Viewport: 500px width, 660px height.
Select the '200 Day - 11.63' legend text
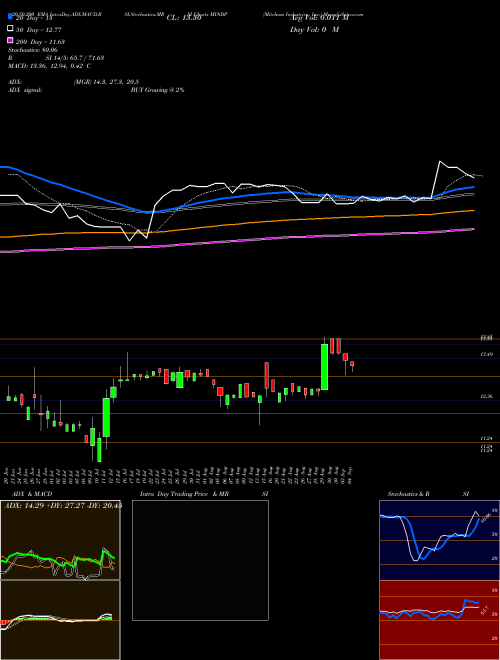tap(40, 42)
